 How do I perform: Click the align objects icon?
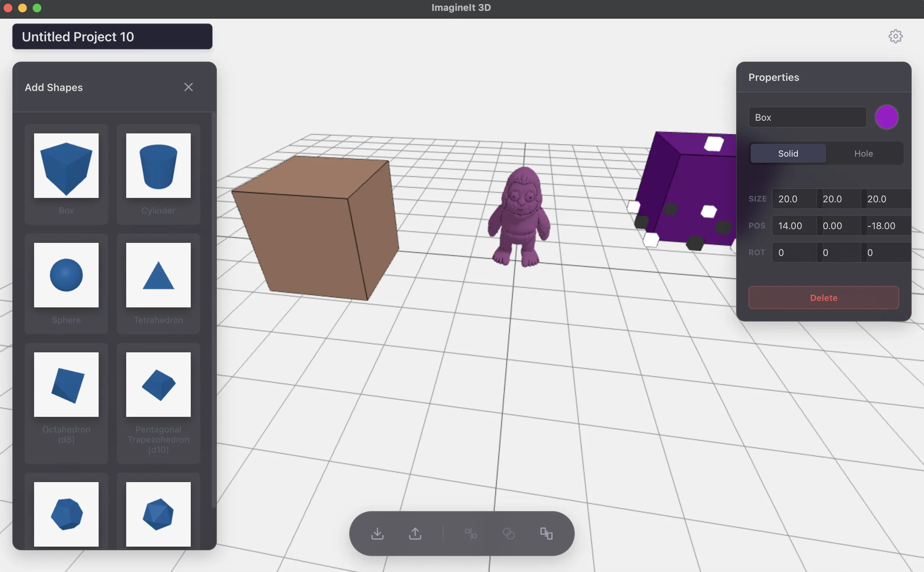(x=471, y=534)
